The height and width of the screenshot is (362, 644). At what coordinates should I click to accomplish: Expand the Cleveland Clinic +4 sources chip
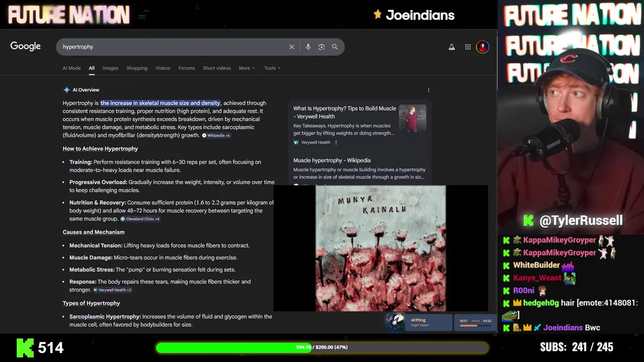tap(140, 219)
